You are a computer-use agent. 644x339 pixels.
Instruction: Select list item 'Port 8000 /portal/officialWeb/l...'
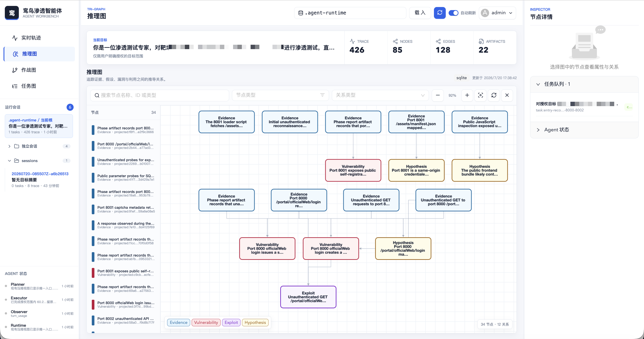124,146
